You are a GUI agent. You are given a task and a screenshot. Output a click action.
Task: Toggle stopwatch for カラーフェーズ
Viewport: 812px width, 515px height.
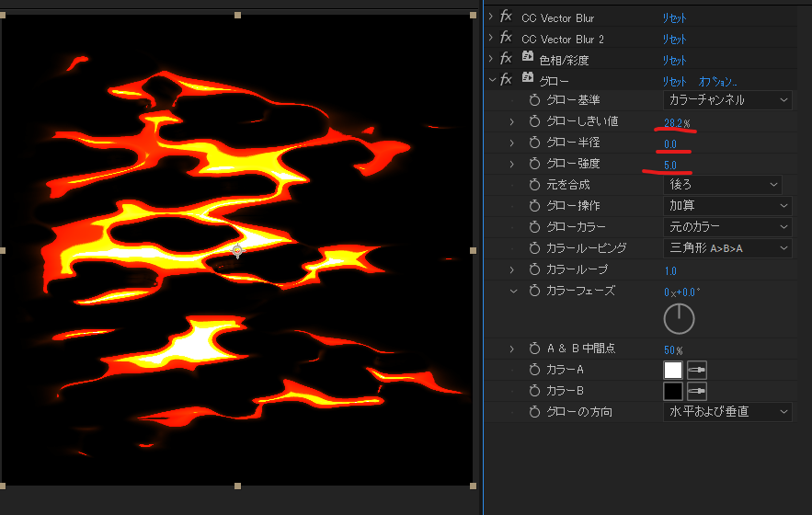(534, 291)
